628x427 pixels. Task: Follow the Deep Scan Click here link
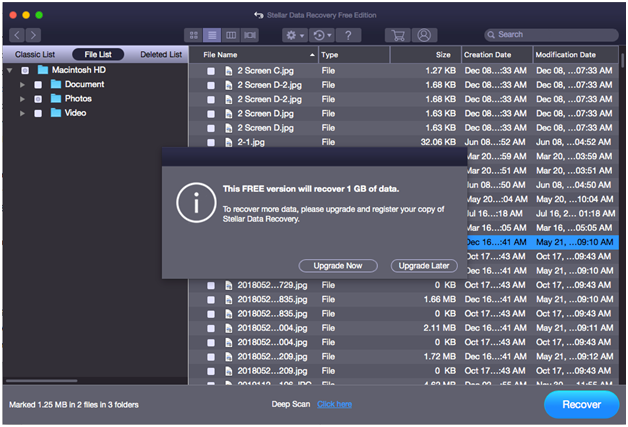coord(334,404)
